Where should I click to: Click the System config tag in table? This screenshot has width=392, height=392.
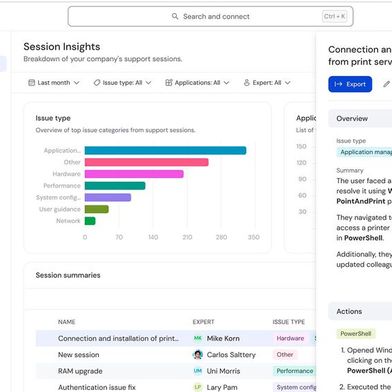pyautogui.click(x=295, y=387)
